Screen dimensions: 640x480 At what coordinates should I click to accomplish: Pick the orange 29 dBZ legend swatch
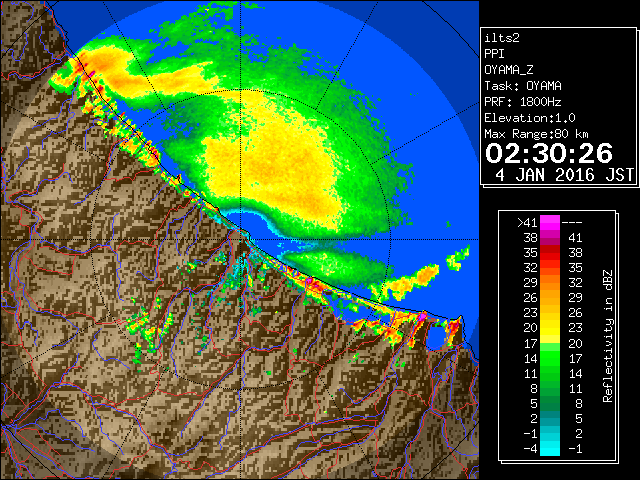click(550, 283)
